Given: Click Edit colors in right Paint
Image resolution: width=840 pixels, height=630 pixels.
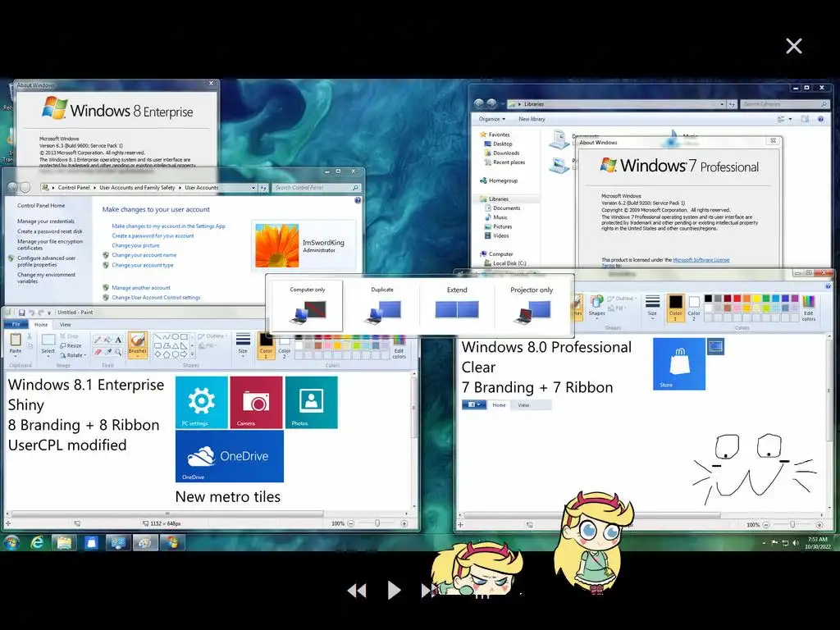Looking at the screenshot, I should coord(809,308).
